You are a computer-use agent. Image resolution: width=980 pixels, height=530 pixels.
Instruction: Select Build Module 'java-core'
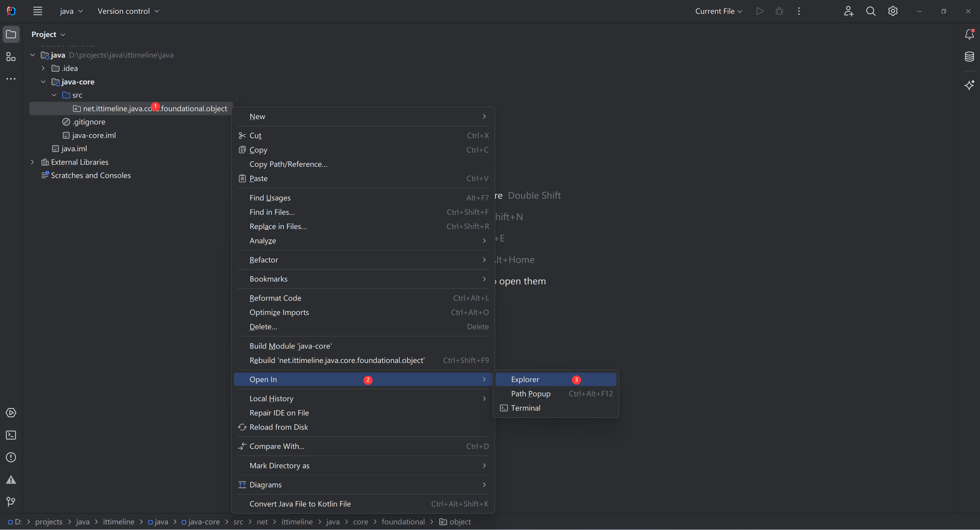(363, 346)
